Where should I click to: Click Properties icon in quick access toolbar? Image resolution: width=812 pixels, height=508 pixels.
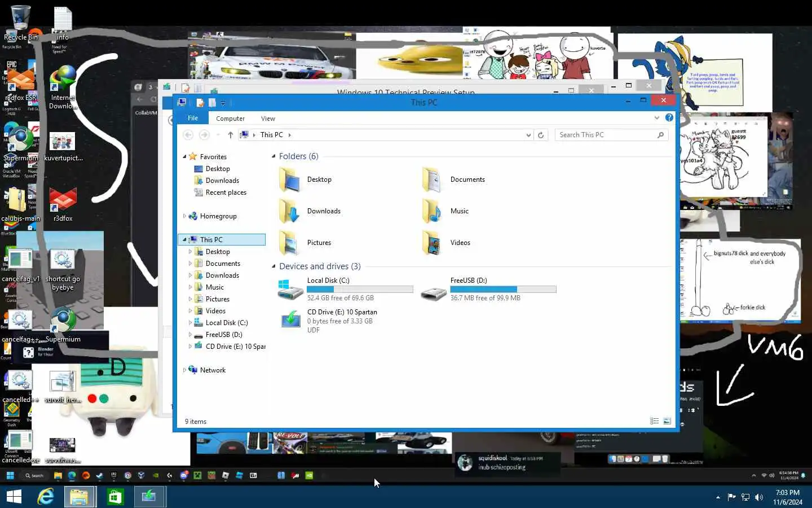coord(200,103)
